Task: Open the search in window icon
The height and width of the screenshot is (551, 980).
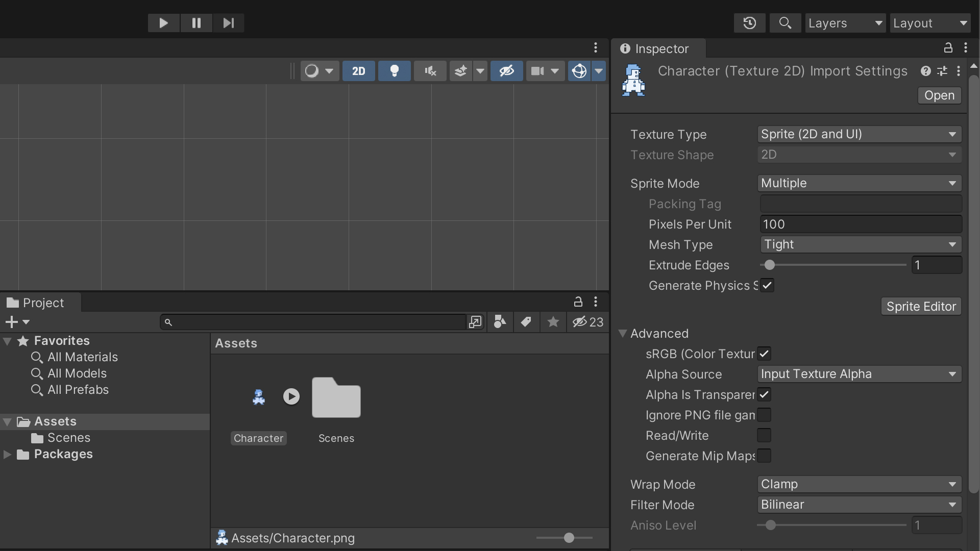Action: click(475, 322)
